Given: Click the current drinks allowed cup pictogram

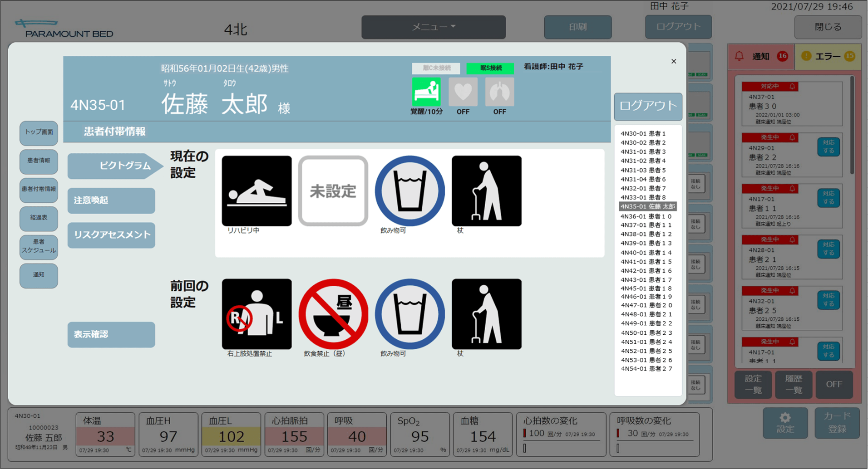Looking at the screenshot, I should click(409, 191).
